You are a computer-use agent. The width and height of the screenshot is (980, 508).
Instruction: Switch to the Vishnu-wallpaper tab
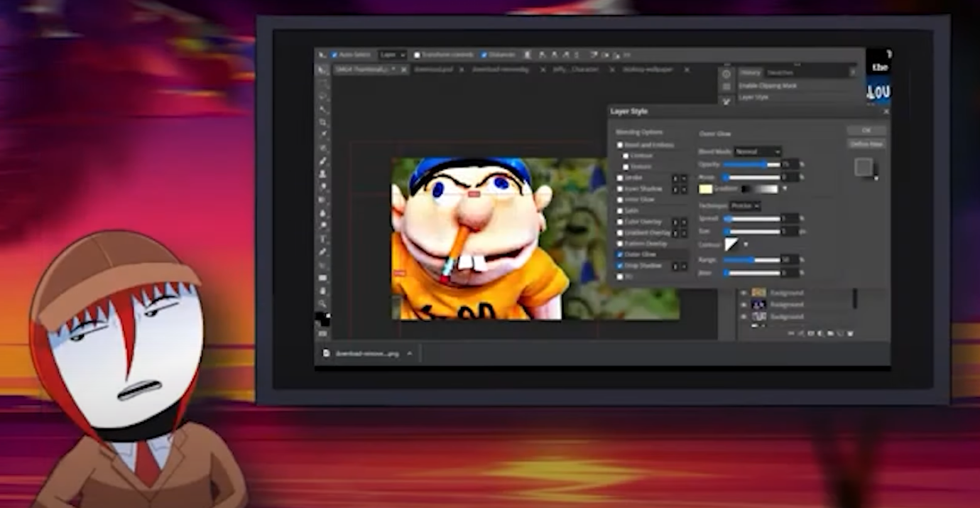[x=648, y=70]
